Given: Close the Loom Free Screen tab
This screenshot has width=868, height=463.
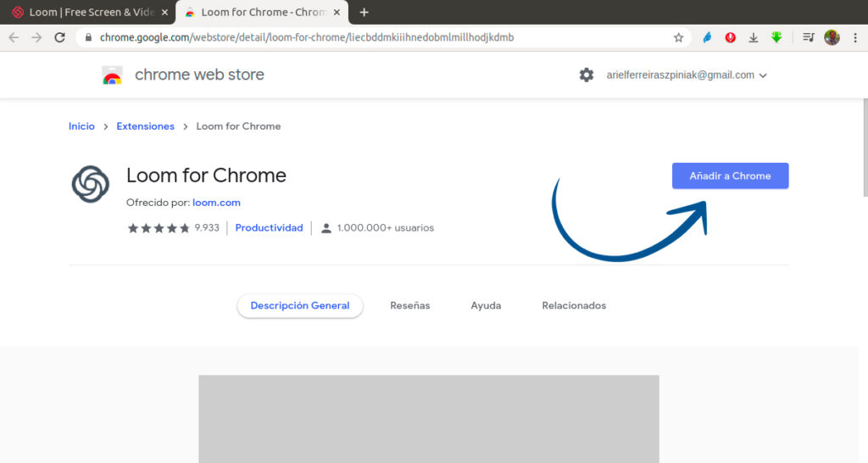Looking at the screenshot, I should coord(164,12).
